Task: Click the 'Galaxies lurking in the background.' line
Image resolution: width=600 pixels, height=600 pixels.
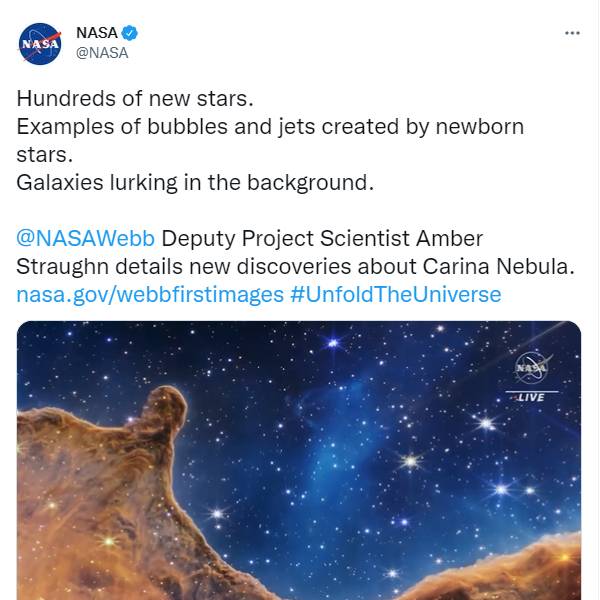Action: 194,183
